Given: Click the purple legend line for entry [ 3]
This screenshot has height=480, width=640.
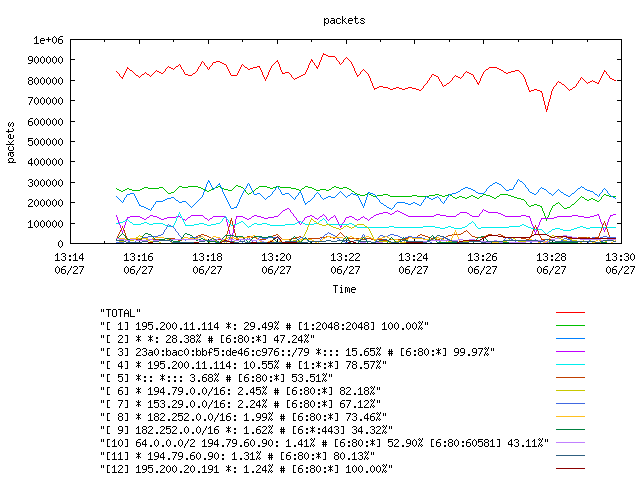Looking at the screenshot, I should click(x=570, y=351).
